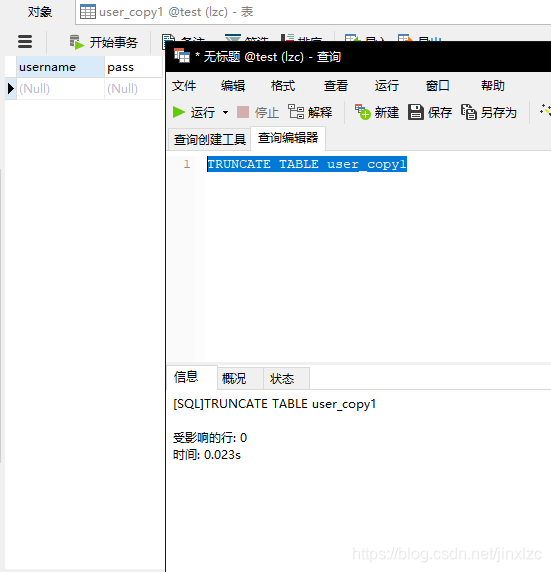
Task: Open the 运行 menu
Action: click(387, 86)
